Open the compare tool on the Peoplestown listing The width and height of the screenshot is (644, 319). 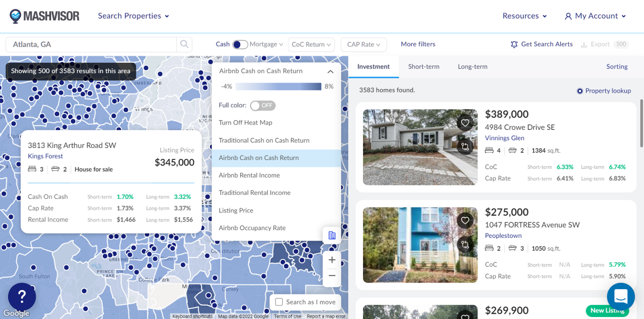click(465, 244)
